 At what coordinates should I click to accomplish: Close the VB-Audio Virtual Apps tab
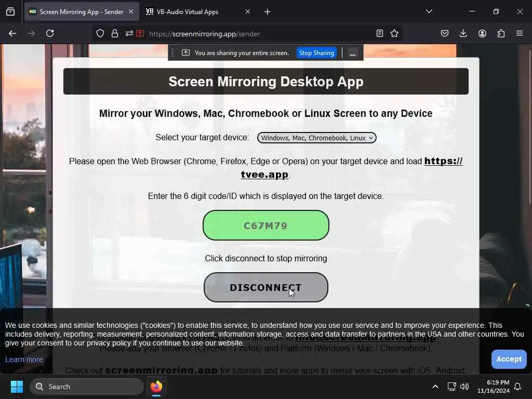pyautogui.click(x=248, y=12)
